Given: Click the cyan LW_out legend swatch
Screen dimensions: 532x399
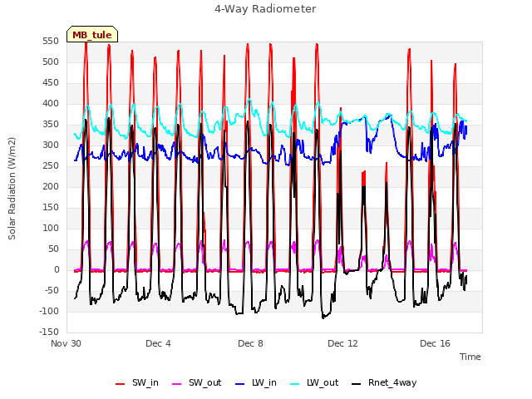Looking at the screenshot, I should click(x=295, y=384).
